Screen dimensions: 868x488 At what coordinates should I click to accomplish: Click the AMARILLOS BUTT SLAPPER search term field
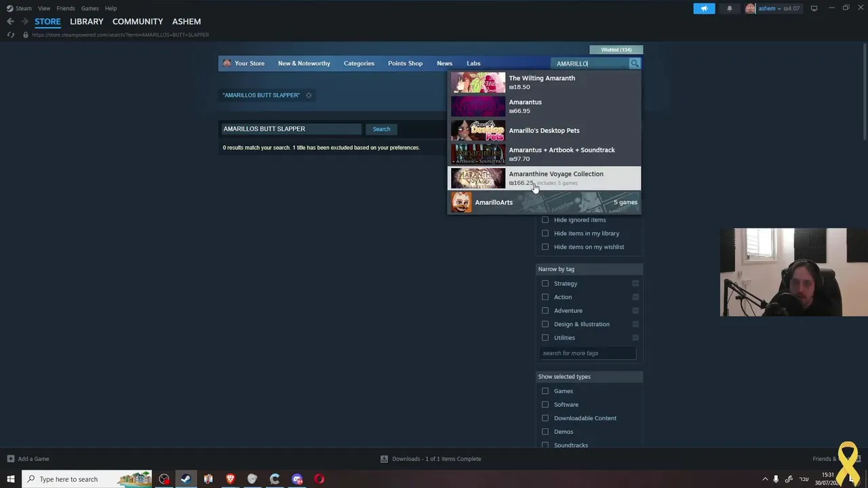tap(291, 129)
